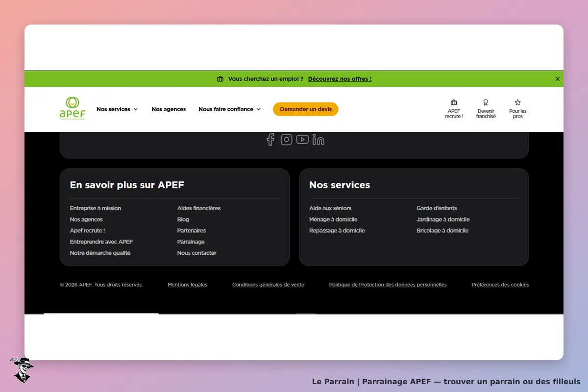Go to Nos agences in header

(169, 109)
